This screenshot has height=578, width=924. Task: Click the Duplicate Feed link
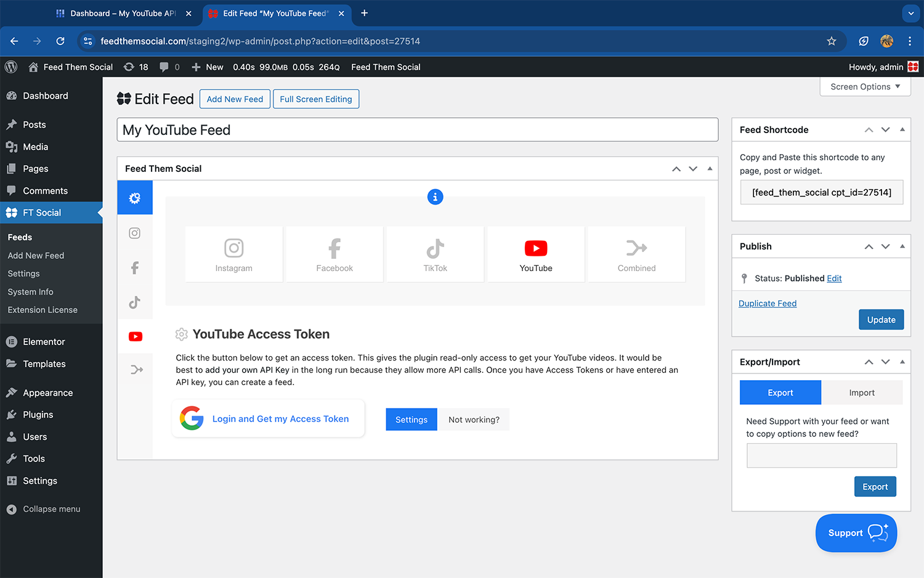tap(768, 303)
